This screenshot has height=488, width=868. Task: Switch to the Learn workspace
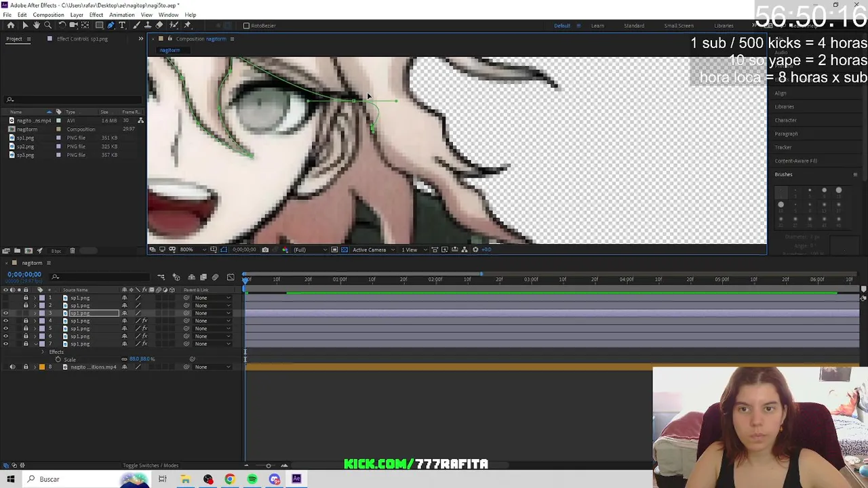(597, 26)
